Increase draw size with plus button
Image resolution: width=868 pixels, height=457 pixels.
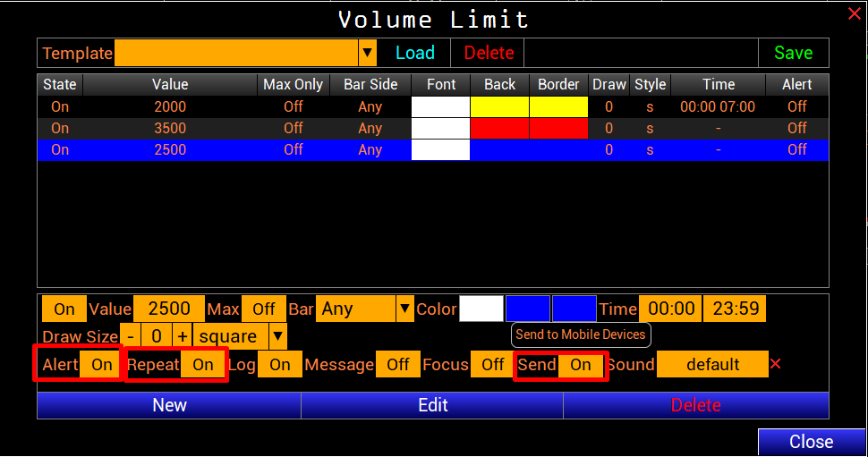[x=183, y=336]
